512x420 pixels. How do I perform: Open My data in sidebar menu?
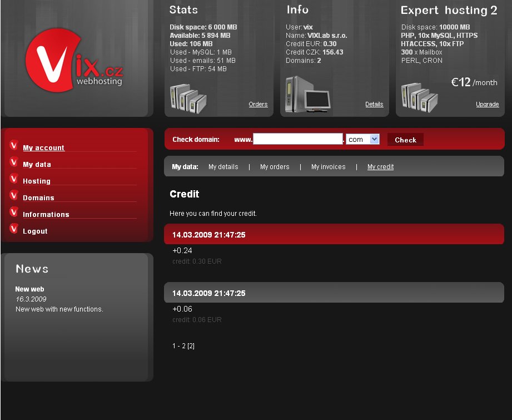click(37, 165)
